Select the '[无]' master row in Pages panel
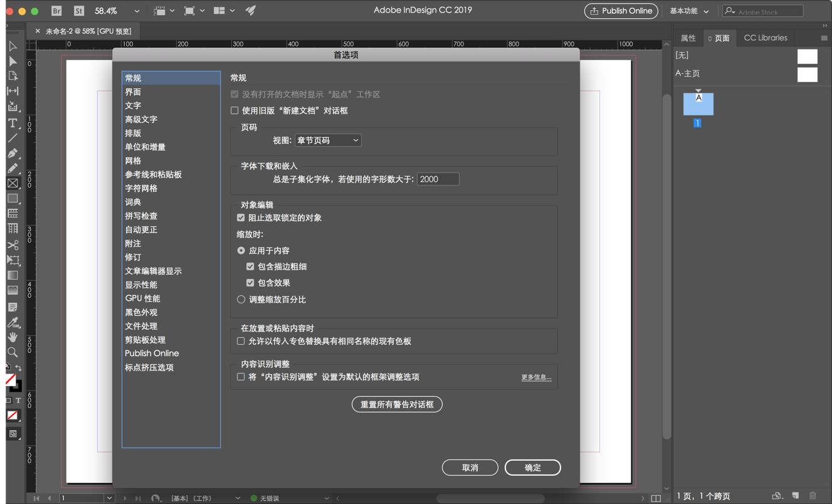Image resolution: width=832 pixels, height=504 pixels. tap(747, 56)
